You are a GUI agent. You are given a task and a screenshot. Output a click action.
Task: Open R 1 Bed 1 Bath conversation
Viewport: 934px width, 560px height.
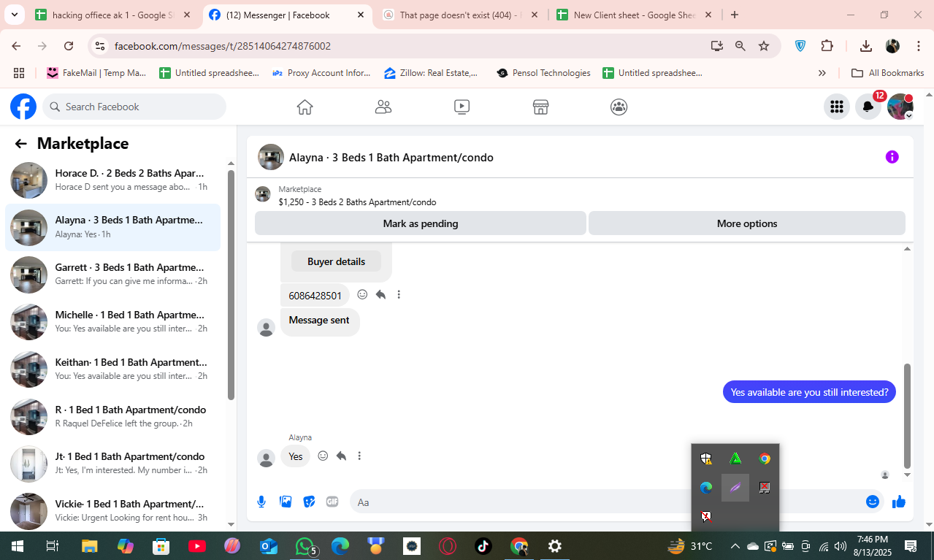(112, 416)
